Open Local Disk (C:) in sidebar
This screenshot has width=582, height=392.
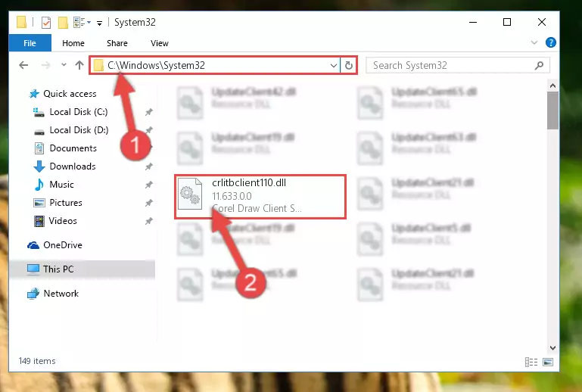point(78,112)
